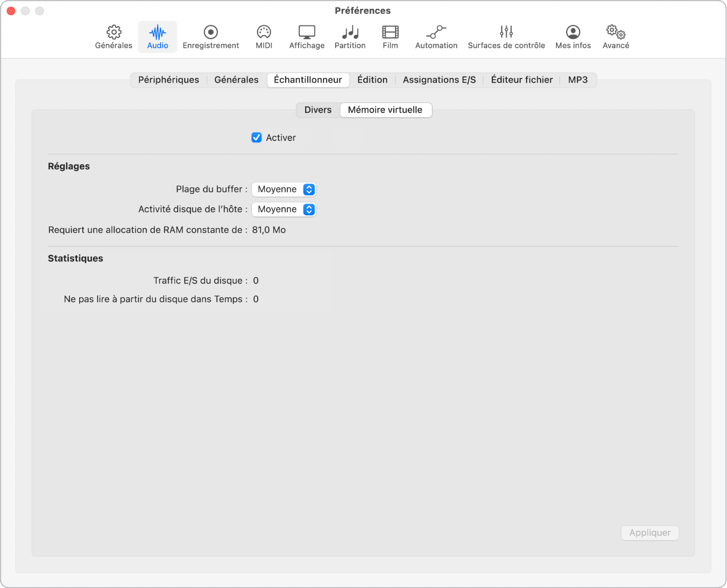Open the Enregistrement preferences pane
Screen dimensions: 727x588
[211, 37]
